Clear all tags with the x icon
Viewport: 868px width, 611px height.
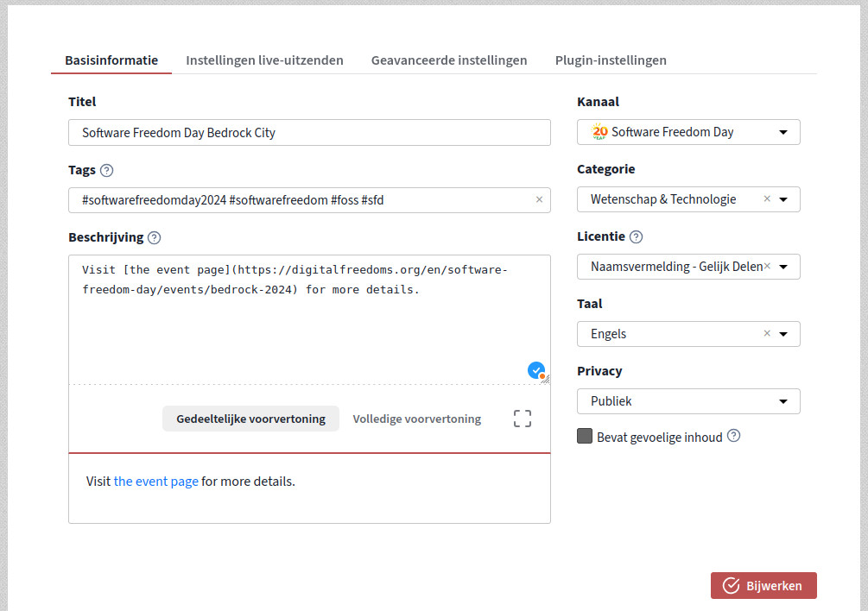click(x=539, y=199)
